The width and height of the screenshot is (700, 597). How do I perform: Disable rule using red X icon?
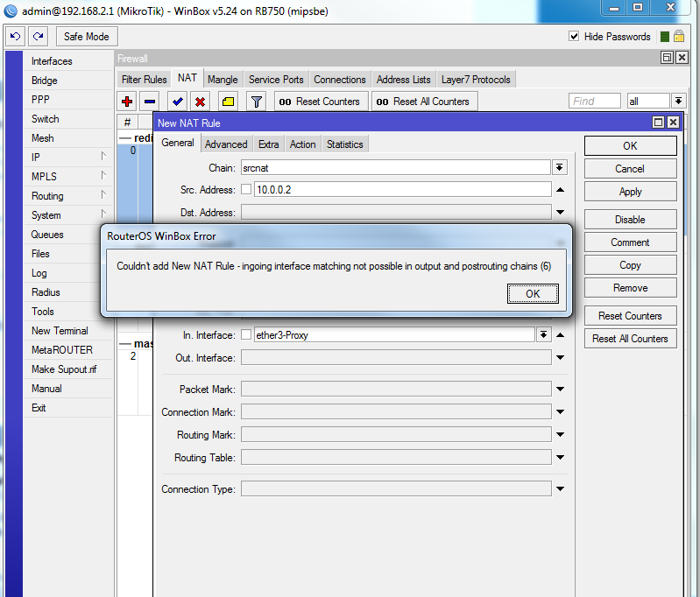pos(201,102)
